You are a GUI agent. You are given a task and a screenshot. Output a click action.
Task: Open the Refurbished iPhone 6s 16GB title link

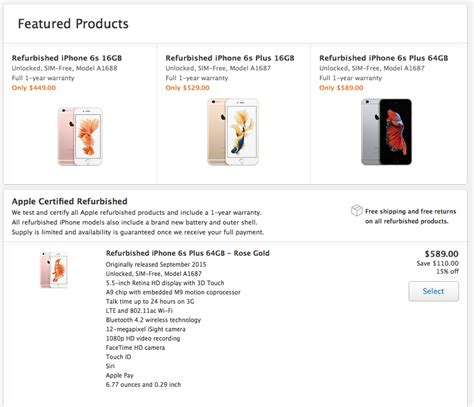[67, 58]
